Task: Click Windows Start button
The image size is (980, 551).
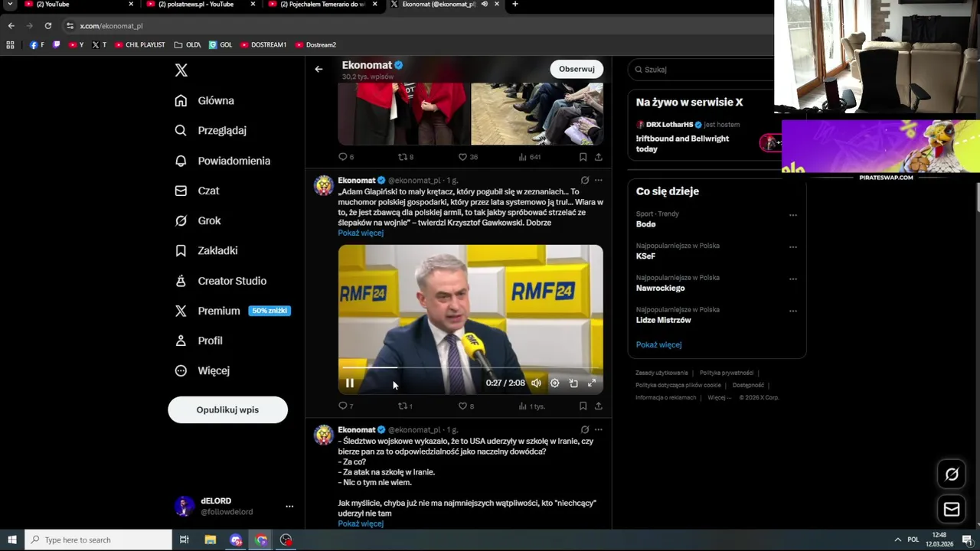Action: point(12,540)
